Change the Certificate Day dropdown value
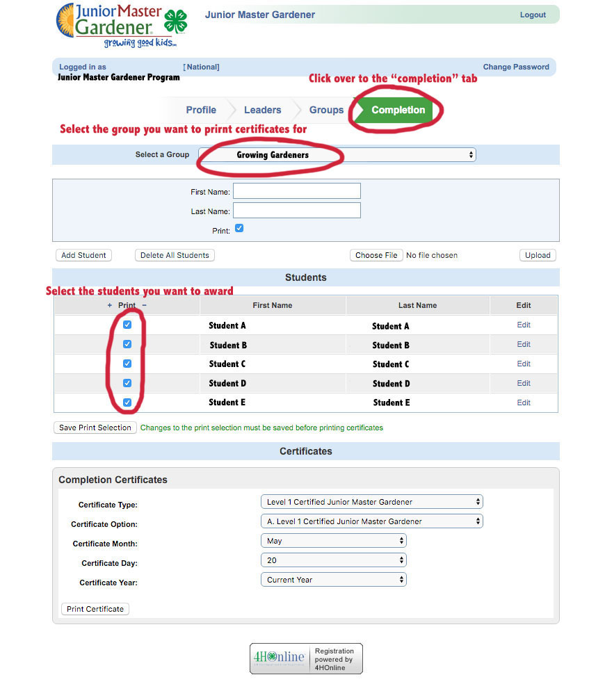The height and width of the screenshot is (700, 605). coord(333,560)
